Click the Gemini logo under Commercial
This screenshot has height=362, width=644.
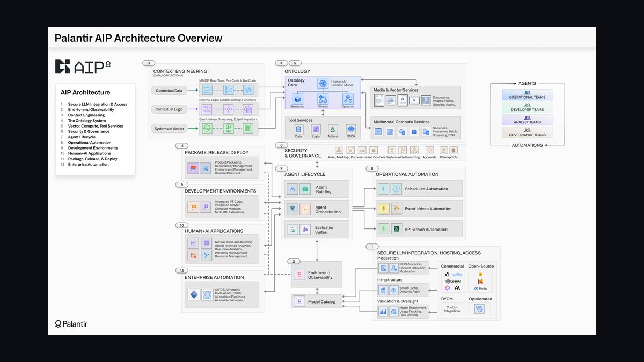[x=455, y=274]
